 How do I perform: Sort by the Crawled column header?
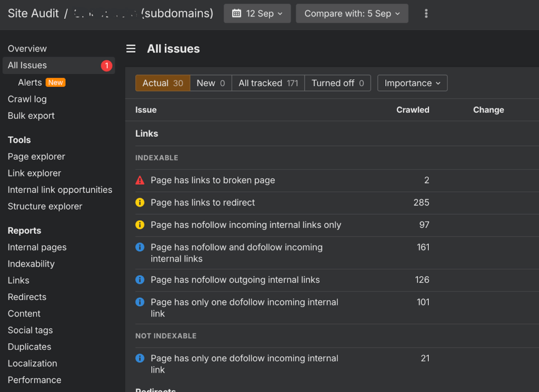[x=413, y=110]
